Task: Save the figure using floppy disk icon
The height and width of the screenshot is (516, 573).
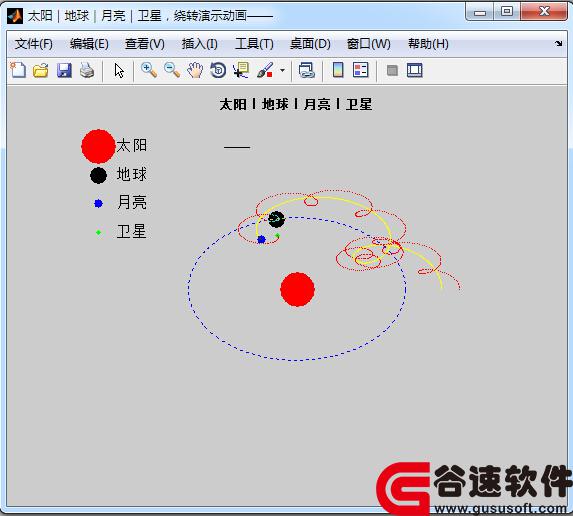Action: [x=64, y=70]
